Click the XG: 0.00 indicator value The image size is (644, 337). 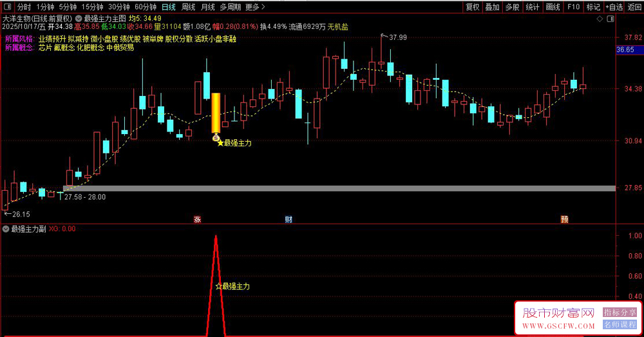pyautogui.click(x=62, y=229)
